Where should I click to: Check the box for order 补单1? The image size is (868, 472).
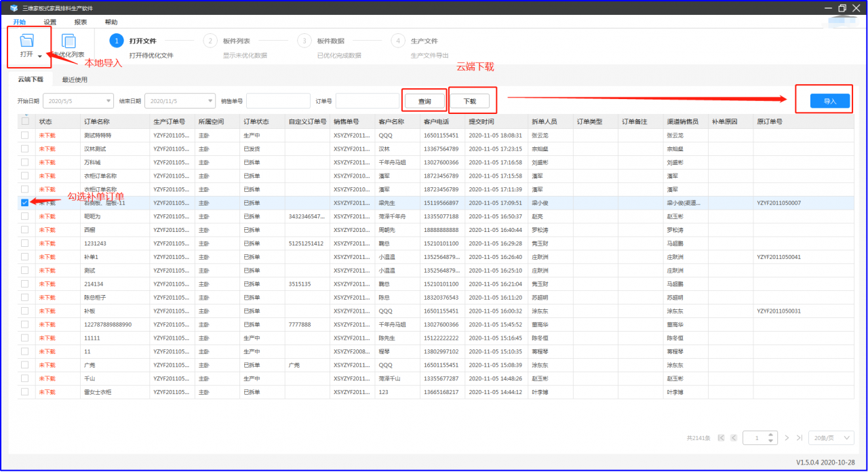pos(25,257)
